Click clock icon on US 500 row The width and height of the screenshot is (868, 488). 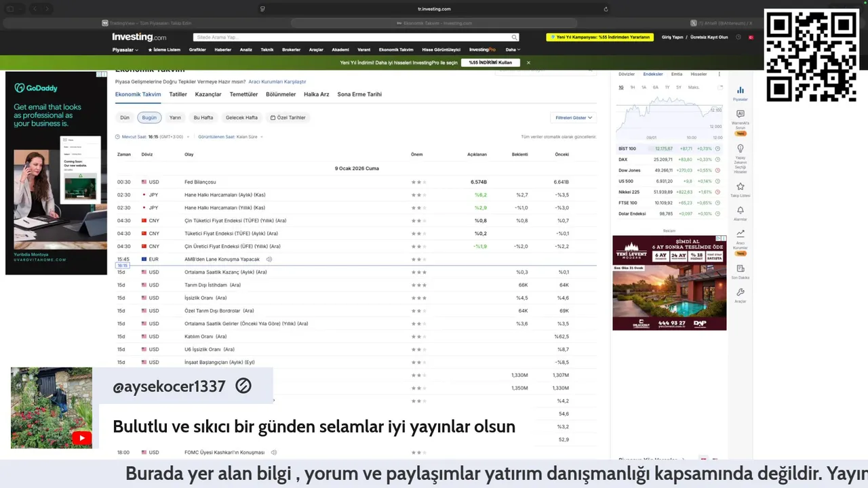point(717,181)
